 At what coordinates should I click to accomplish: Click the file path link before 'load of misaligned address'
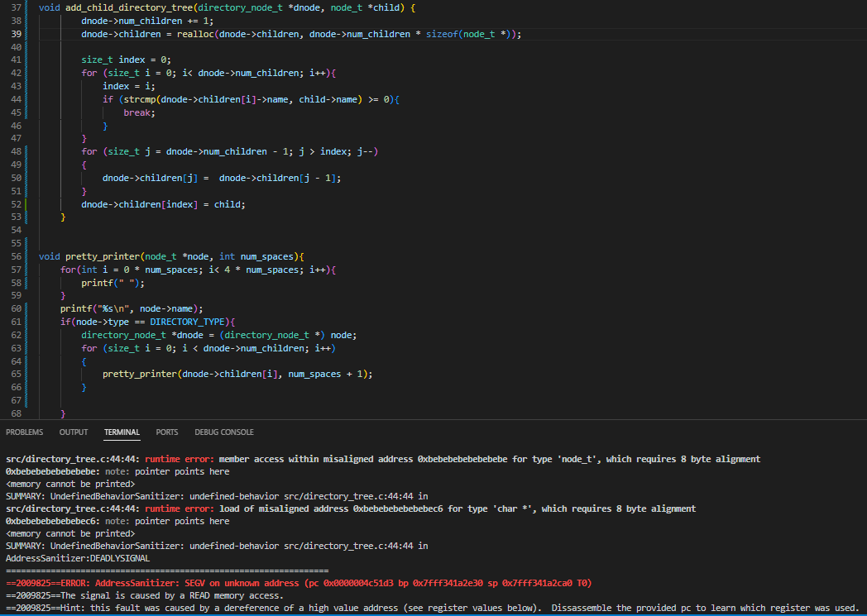(73, 509)
